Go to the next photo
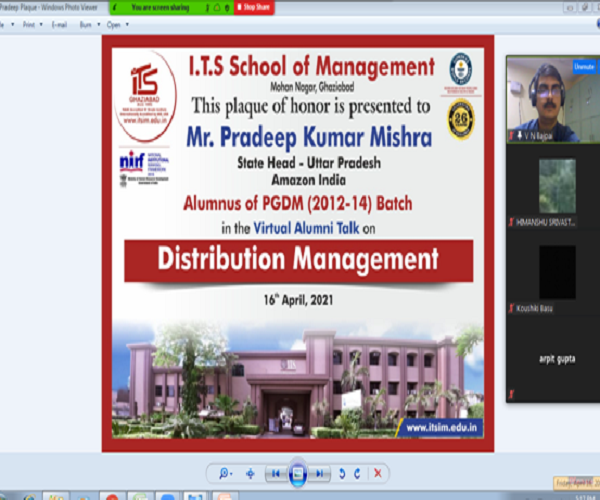 click(x=320, y=474)
